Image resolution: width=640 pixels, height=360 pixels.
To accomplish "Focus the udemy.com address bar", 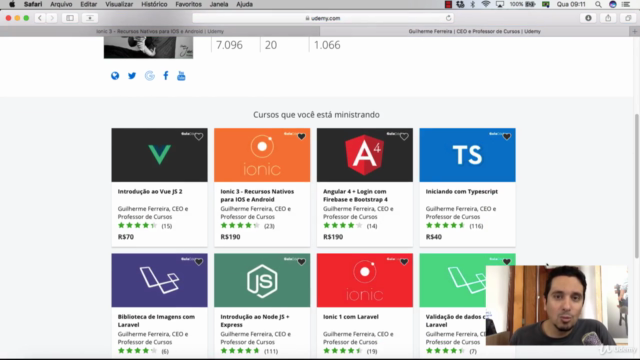I will (x=322, y=18).
